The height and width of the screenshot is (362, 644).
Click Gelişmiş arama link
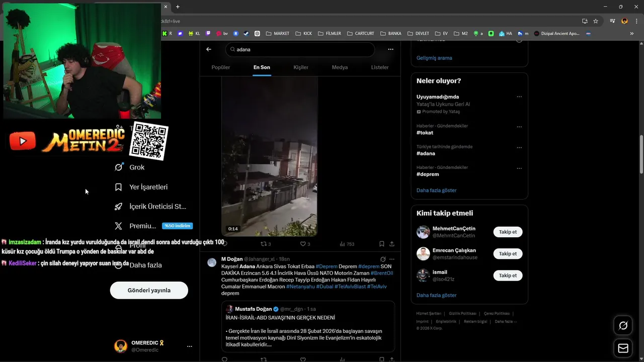pyautogui.click(x=434, y=58)
